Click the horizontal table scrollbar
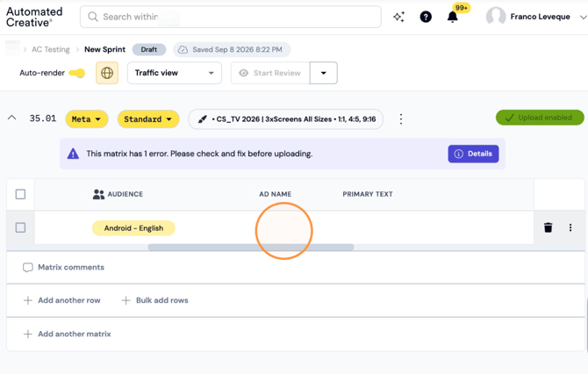The height and width of the screenshot is (374, 588). click(x=251, y=248)
